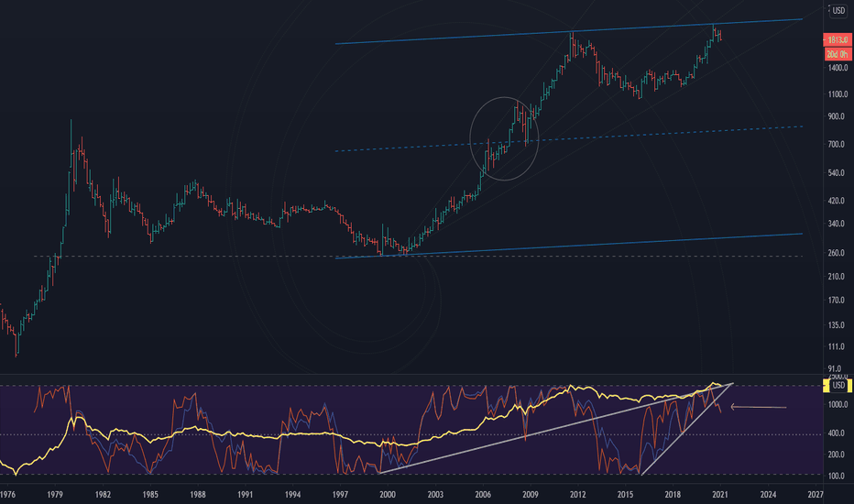Click the 1979 label on time axis

coord(54,495)
